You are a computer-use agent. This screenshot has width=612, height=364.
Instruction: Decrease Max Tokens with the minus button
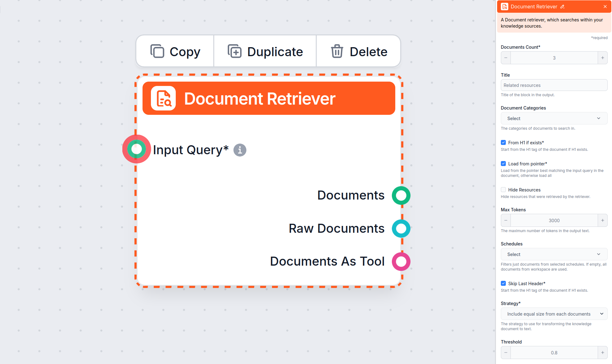505,220
